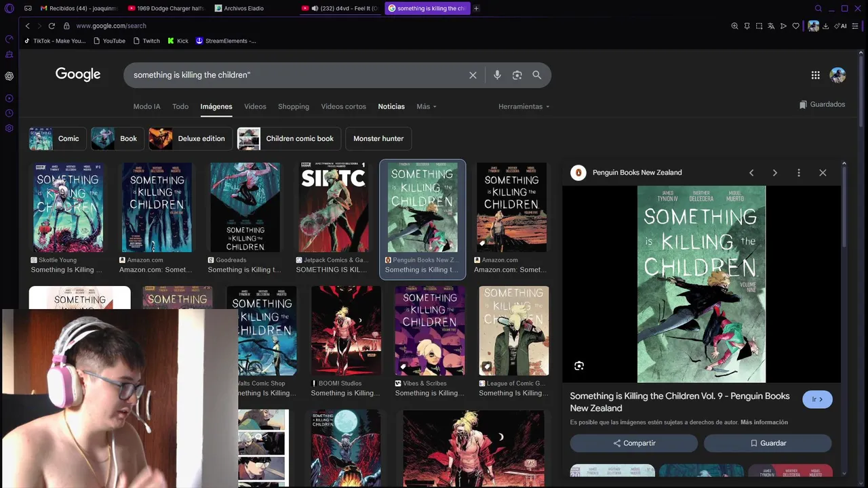Show previous image in preview panel
Screen dimensions: 868x488
pos(751,173)
